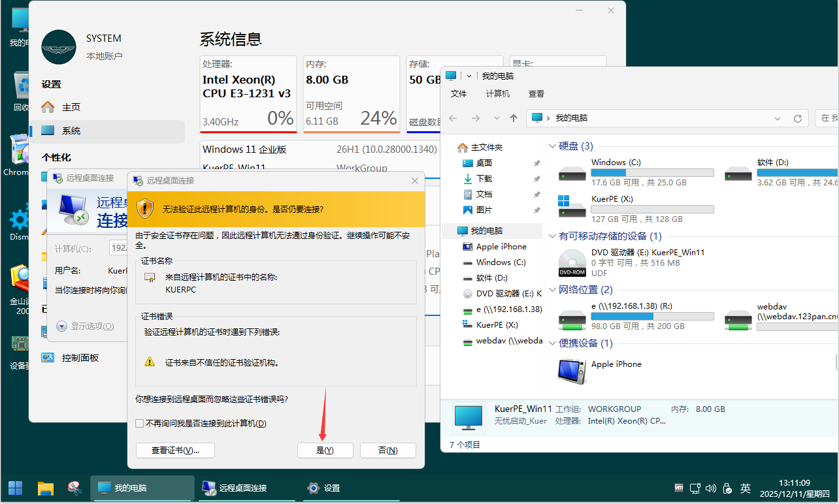
Task: Click the Yes (是) button in certificate dialog
Action: (x=325, y=450)
